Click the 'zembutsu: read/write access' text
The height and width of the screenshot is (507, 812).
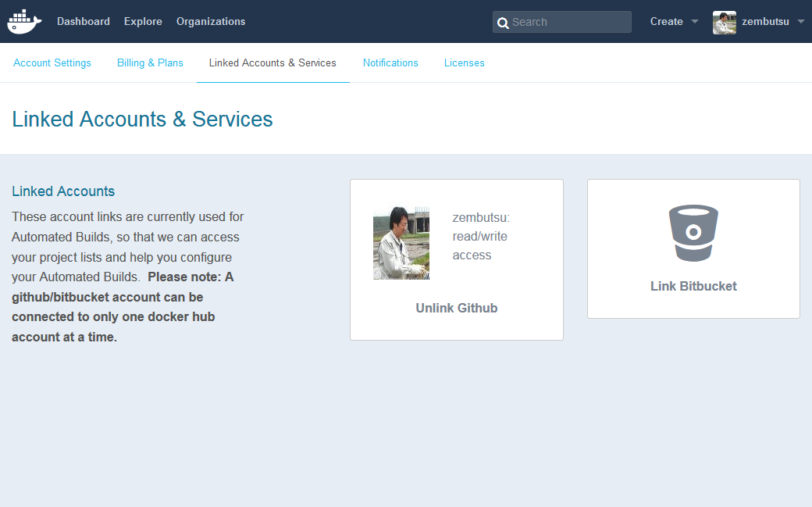click(x=481, y=237)
